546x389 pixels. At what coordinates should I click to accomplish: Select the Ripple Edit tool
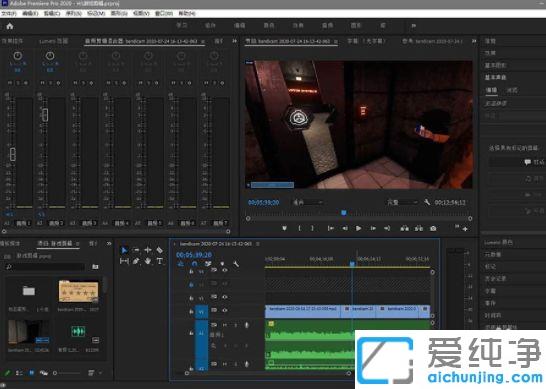(148, 250)
